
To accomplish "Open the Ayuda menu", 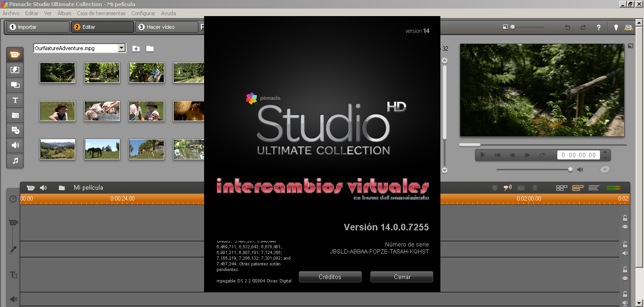I will 168,13.
